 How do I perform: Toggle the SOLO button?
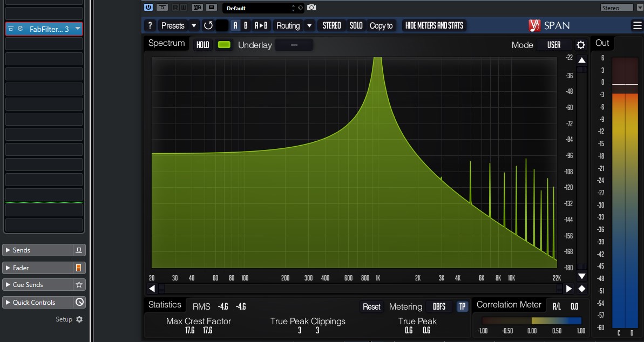(356, 25)
